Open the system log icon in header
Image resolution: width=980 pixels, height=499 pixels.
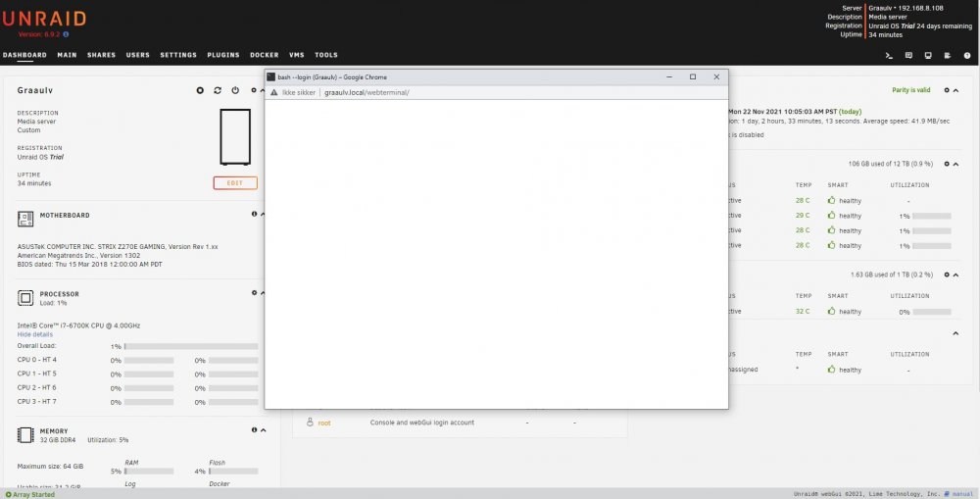click(948, 56)
